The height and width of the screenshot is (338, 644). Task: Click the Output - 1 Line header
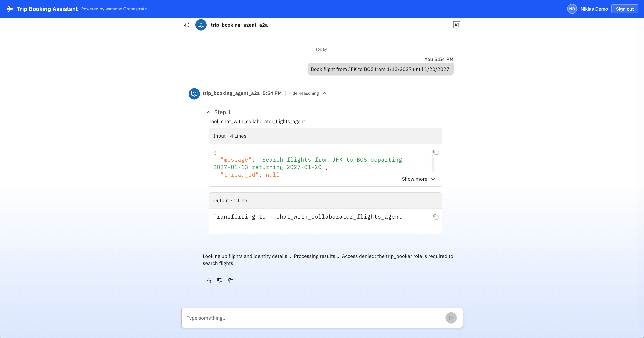[x=325, y=201]
